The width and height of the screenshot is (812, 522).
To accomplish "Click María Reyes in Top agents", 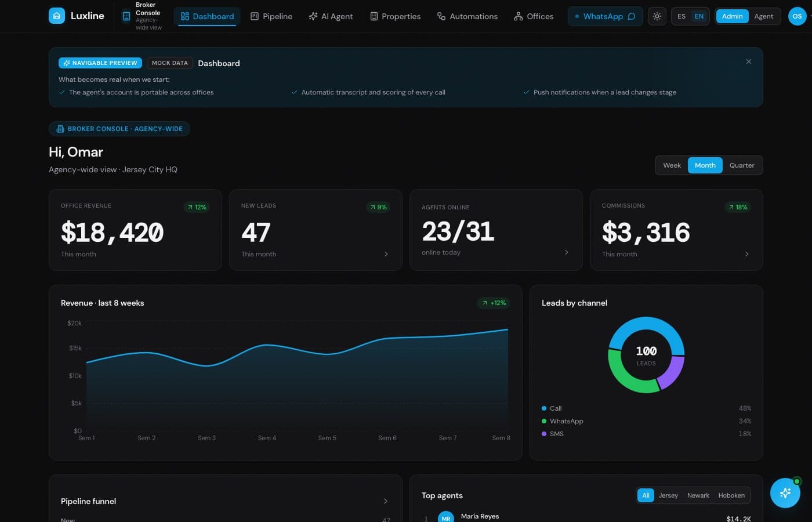I will (480, 516).
